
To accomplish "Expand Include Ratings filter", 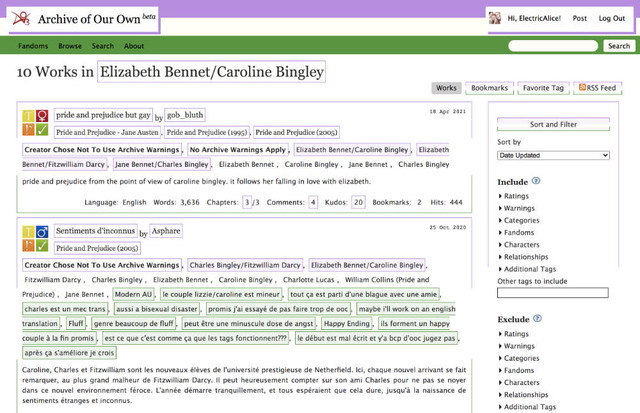I will pyautogui.click(x=513, y=196).
